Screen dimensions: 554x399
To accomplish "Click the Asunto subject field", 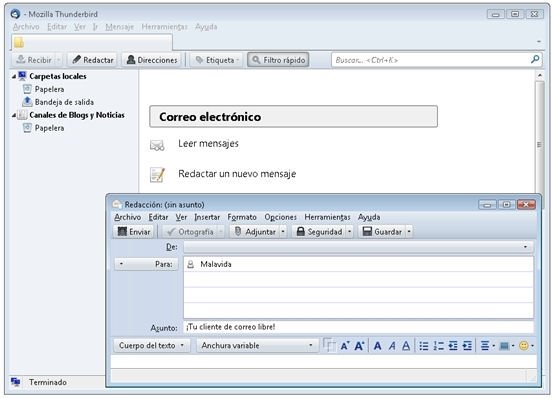I will coord(358,327).
